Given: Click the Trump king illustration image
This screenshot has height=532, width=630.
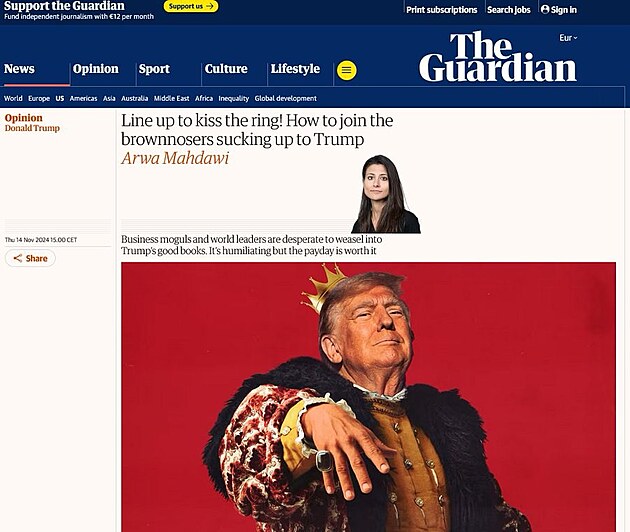Looking at the screenshot, I should pos(368,397).
